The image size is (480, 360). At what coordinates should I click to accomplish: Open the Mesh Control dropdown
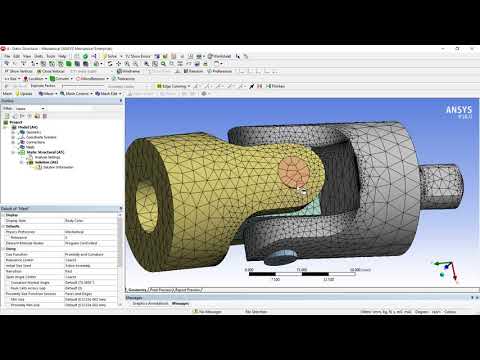76,94
